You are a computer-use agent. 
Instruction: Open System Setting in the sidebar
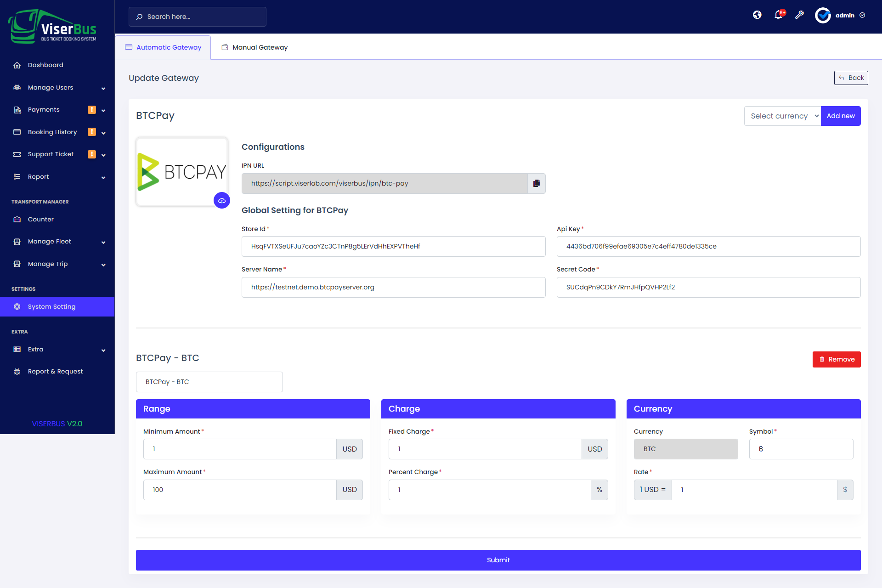(x=51, y=306)
